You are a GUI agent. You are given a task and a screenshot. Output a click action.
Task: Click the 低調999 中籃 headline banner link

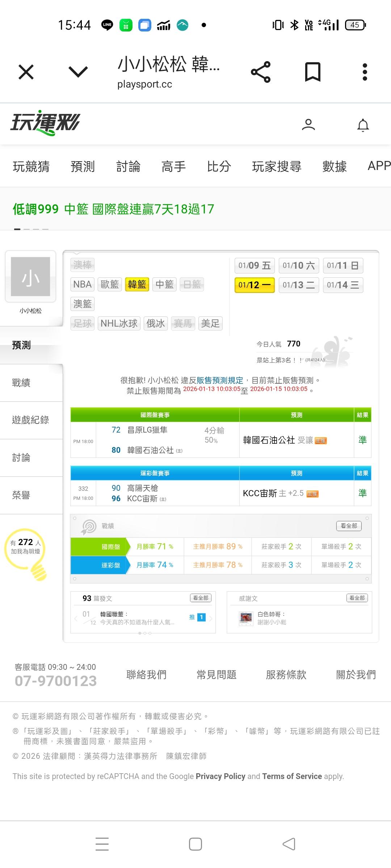[x=113, y=209]
